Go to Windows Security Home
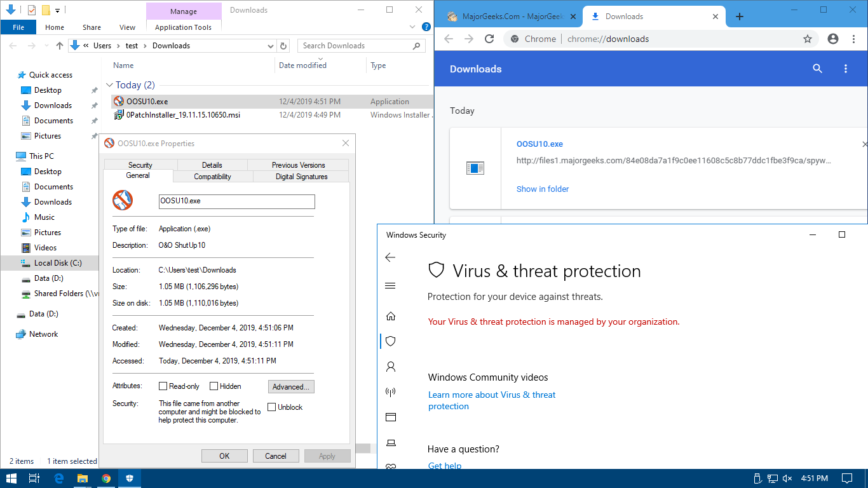Viewport: 868px width, 488px height. point(391,316)
